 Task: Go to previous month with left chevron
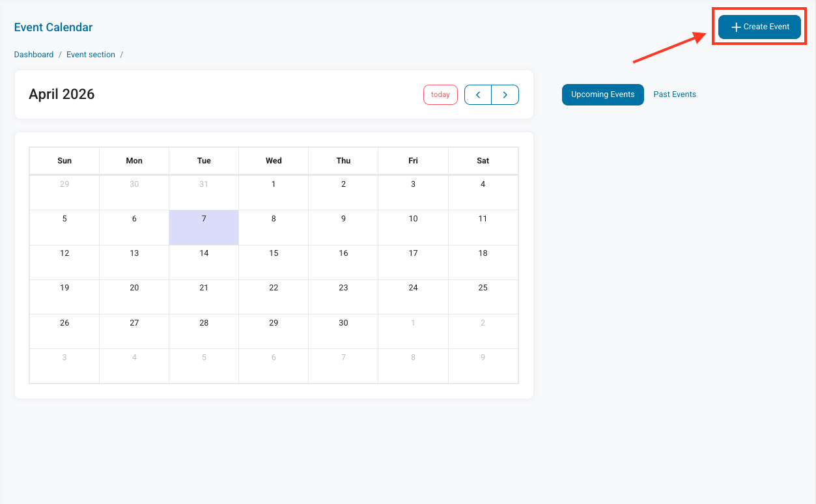(478, 94)
